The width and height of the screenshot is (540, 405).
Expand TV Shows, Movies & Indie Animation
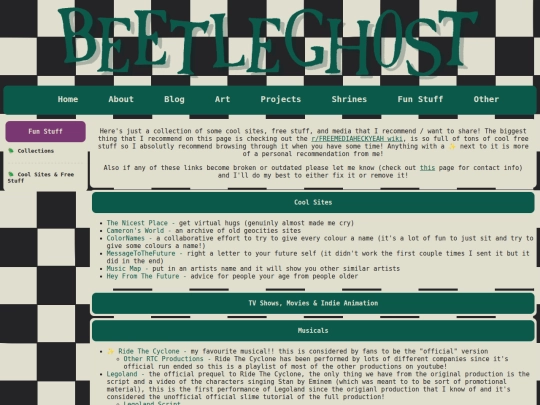pyautogui.click(x=313, y=303)
